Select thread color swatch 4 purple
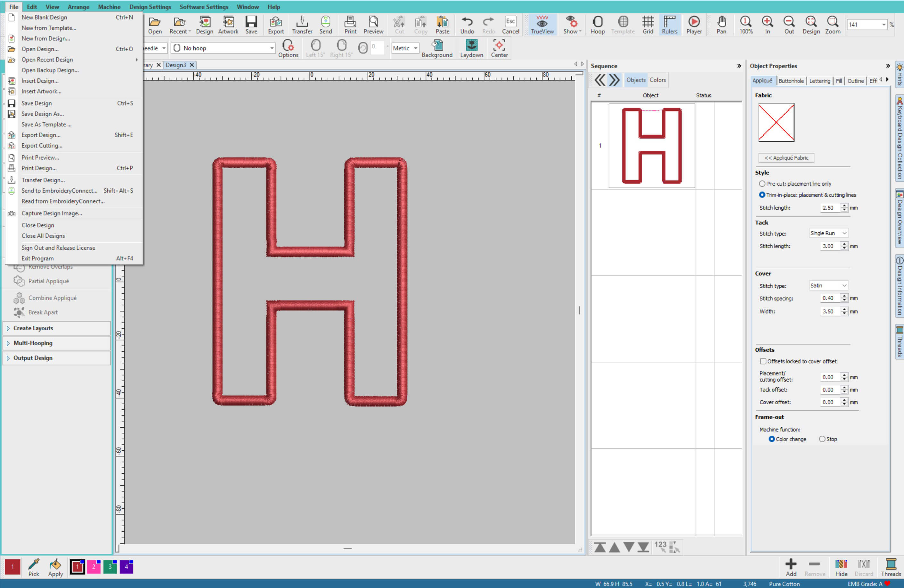 pyautogui.click(x=126, y=567)
